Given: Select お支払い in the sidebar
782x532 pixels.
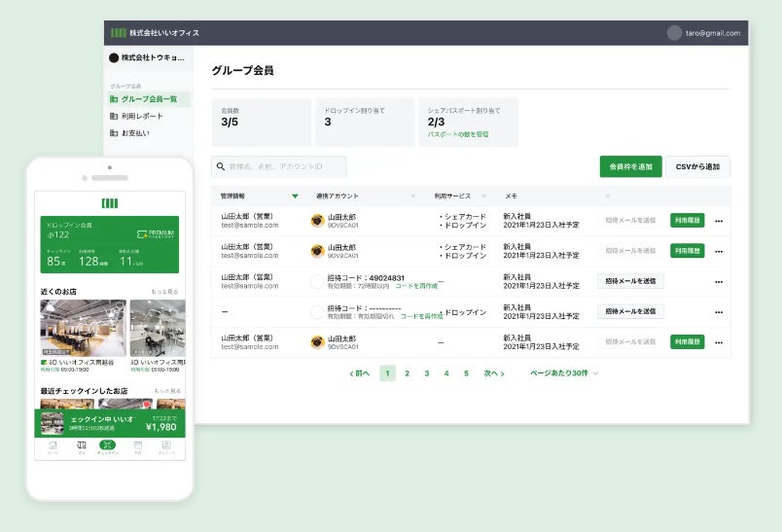Looking at the screenshot, I should pos(135,133).
